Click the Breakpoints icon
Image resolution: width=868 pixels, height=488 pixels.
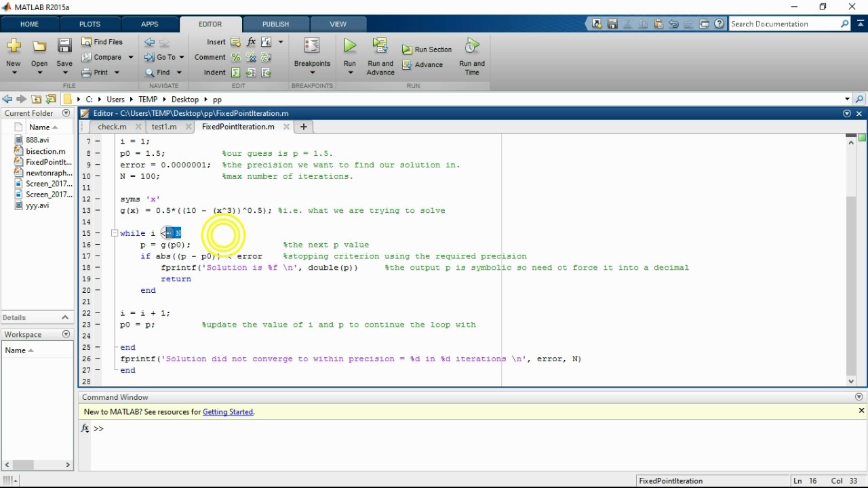[312, 46]
